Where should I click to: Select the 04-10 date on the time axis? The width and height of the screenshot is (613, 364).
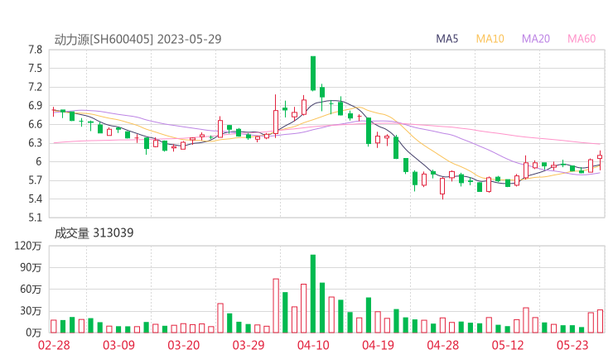[x=312, y=346]
